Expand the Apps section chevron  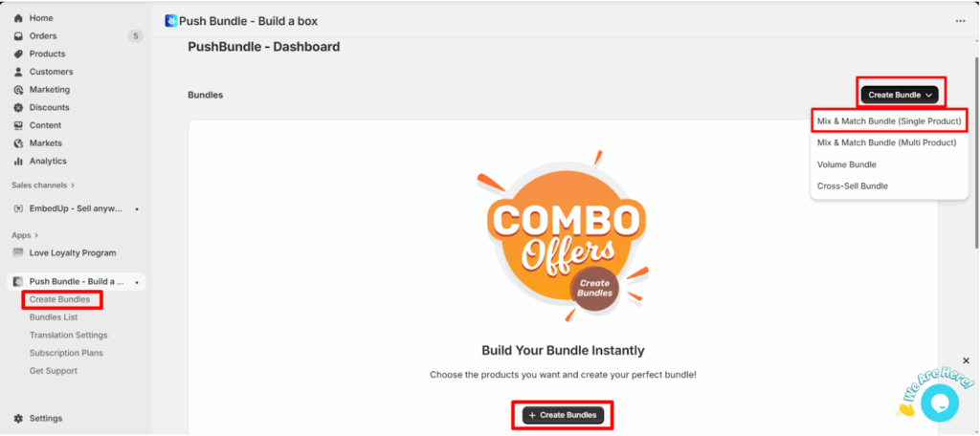36,234
